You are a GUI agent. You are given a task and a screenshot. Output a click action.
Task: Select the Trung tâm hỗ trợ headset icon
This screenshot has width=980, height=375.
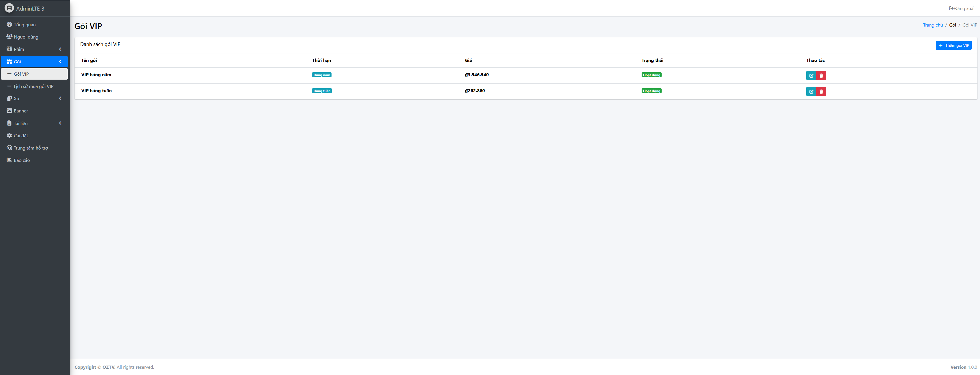[9, 148]
